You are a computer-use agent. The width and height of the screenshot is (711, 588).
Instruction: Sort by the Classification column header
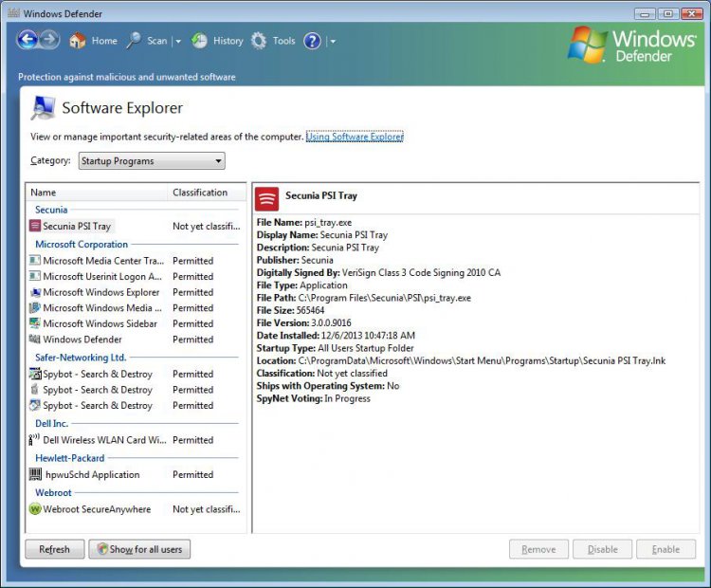click(207, 193)
